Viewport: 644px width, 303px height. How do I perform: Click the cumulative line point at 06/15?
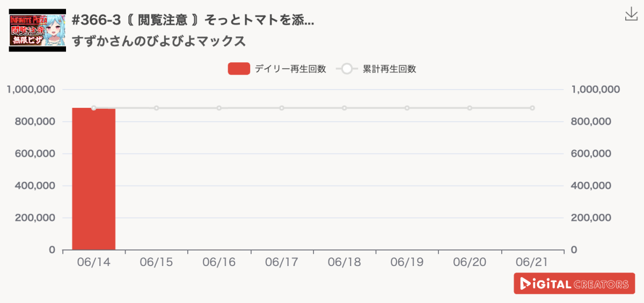157,108
